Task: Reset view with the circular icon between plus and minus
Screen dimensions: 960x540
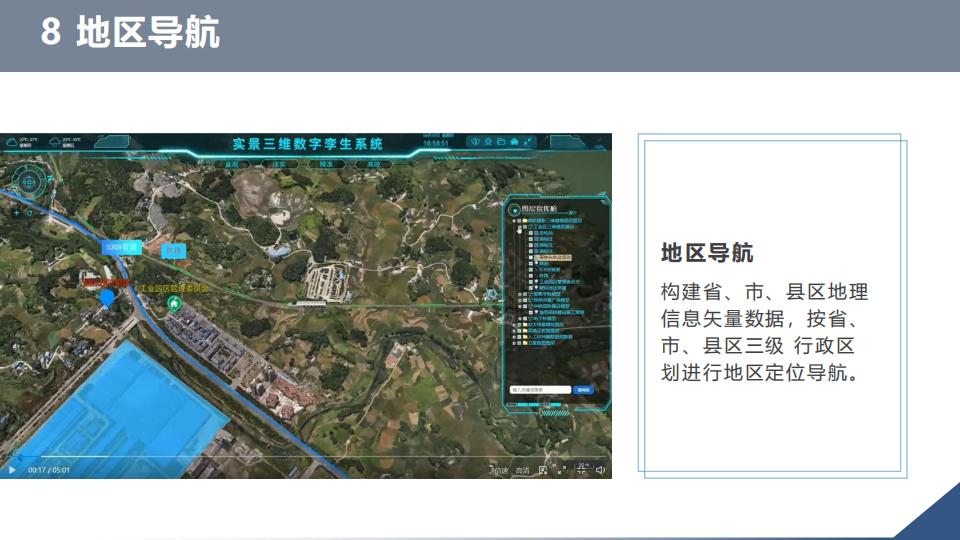Action: (x=29, y=212)
